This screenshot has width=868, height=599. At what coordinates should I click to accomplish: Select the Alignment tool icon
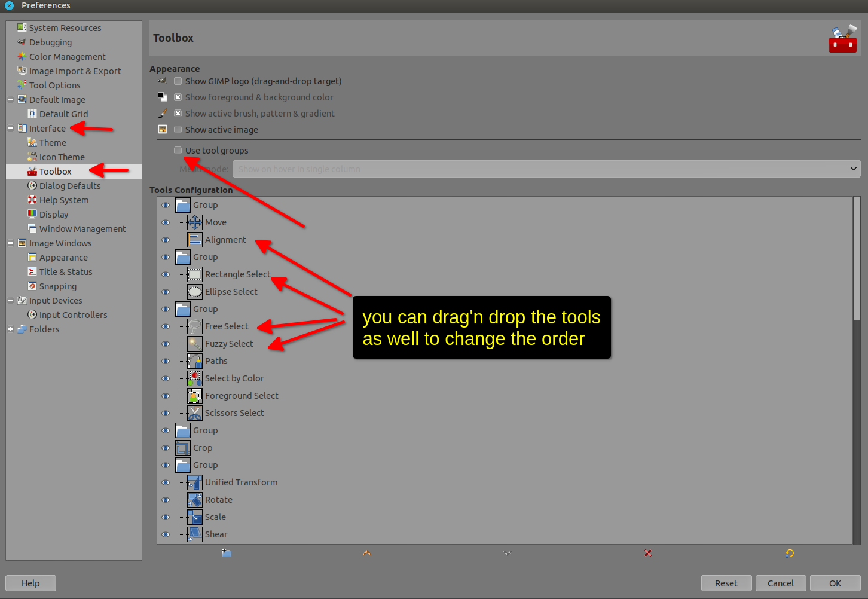click(195, 240)
